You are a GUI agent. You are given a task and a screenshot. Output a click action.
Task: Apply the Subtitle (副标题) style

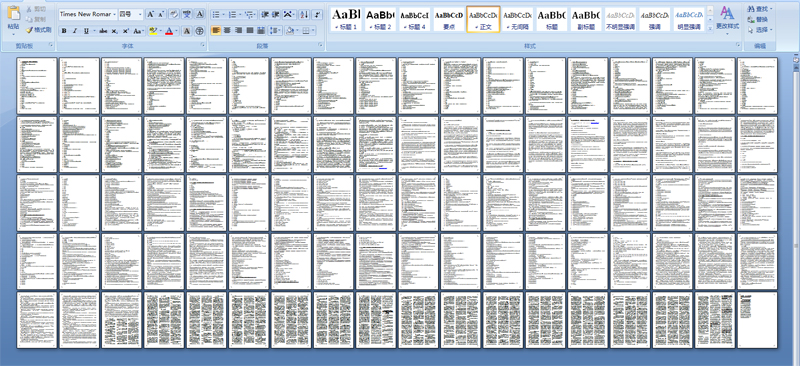pyautogui.click(x=585, y=19)
